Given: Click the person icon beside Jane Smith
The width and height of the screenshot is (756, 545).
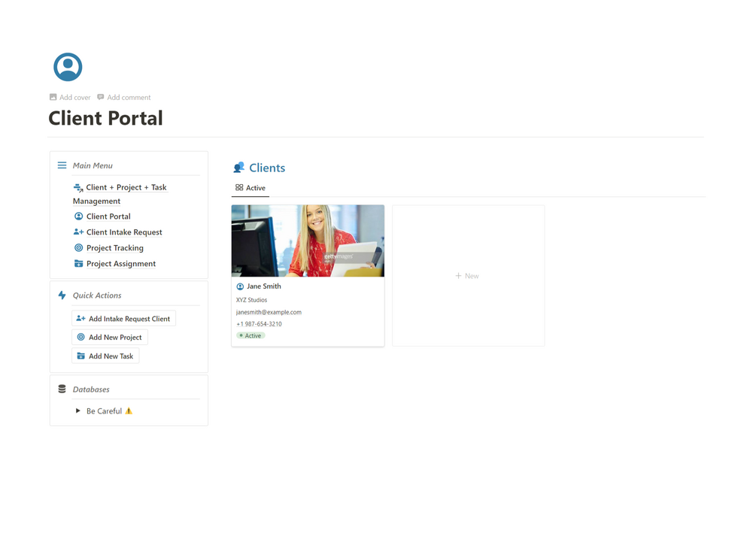Looking at the screenshot, I should pos(240,286).
